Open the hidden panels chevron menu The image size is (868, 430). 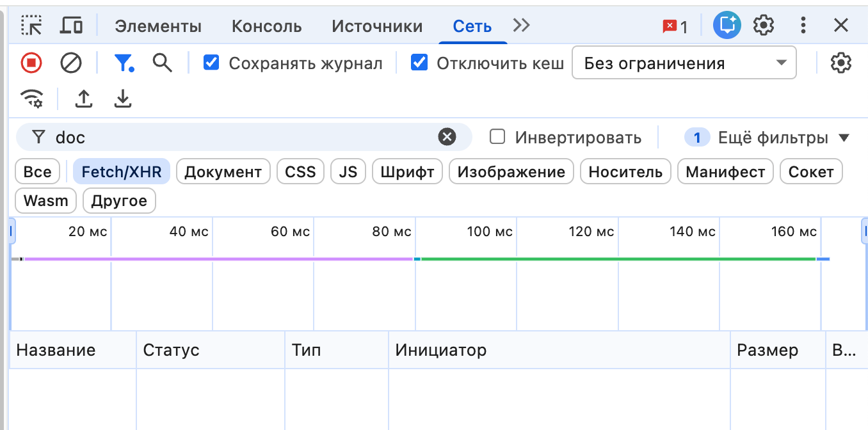click(x=521, y=25)
